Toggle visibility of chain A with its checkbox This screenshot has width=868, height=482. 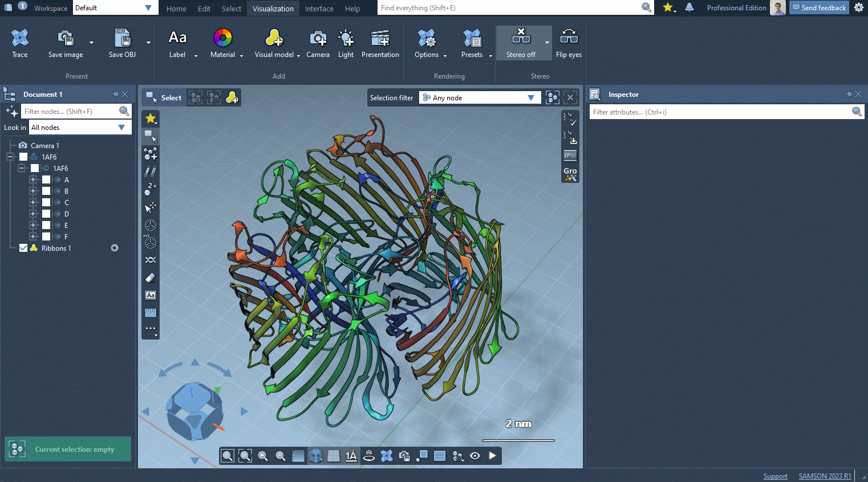pyautogui.click(x=45, y=179)
